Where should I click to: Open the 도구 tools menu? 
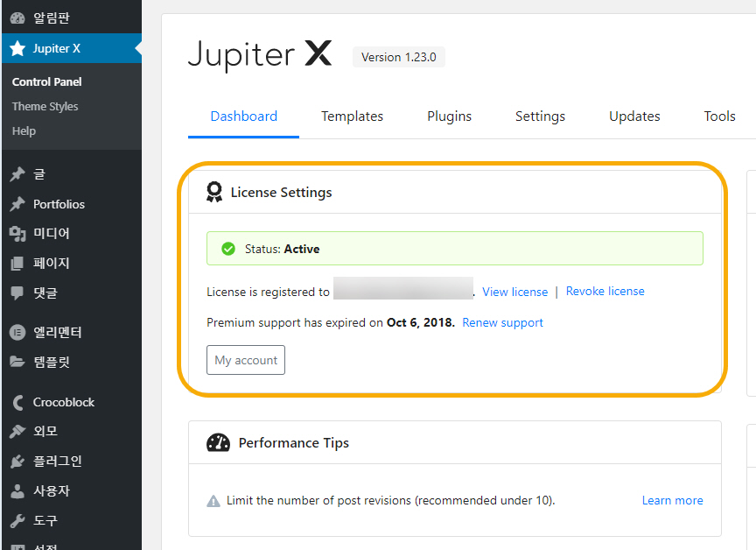click(72, 520)
